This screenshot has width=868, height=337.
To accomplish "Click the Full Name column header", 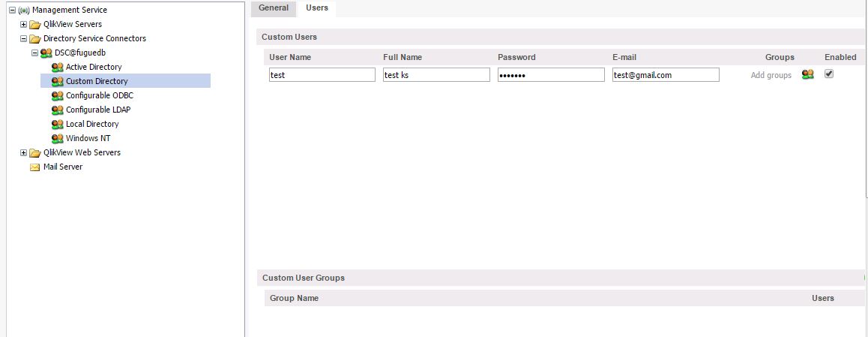I will point(403,57).
